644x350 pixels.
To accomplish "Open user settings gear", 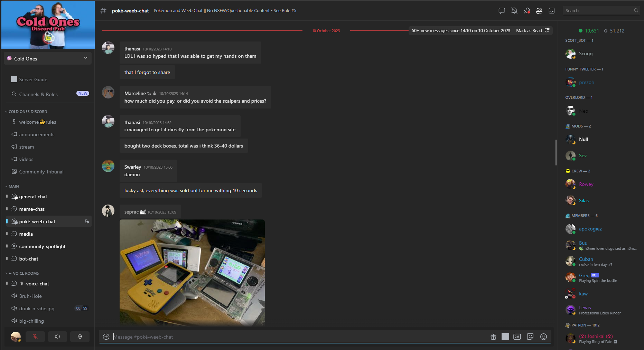I will 80,337.
